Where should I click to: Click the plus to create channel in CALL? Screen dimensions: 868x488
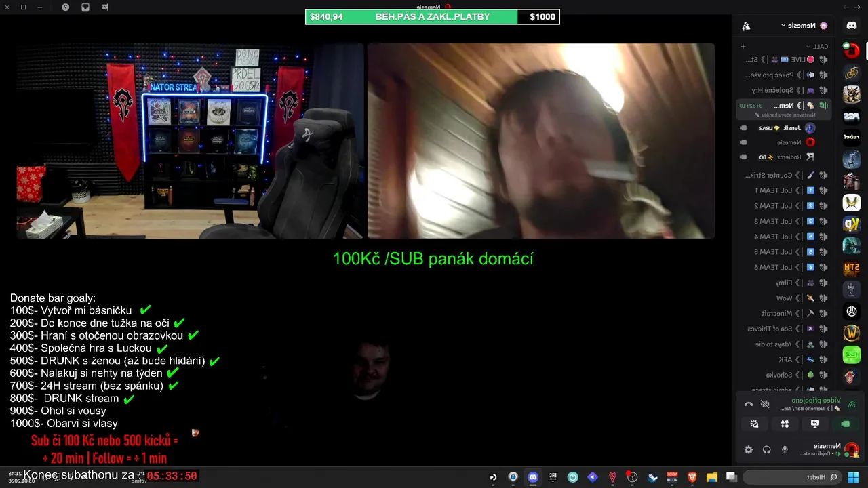[x=743, y=47]
